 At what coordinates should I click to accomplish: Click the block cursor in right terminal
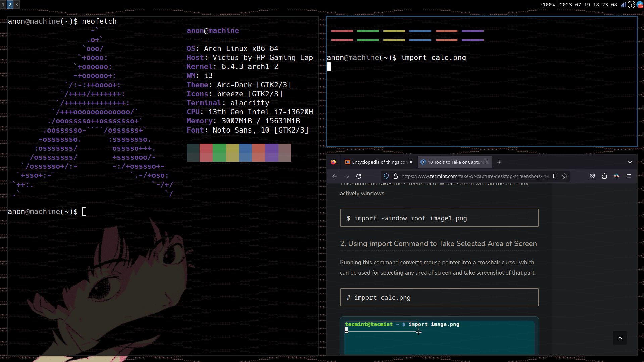pos(329,67)
